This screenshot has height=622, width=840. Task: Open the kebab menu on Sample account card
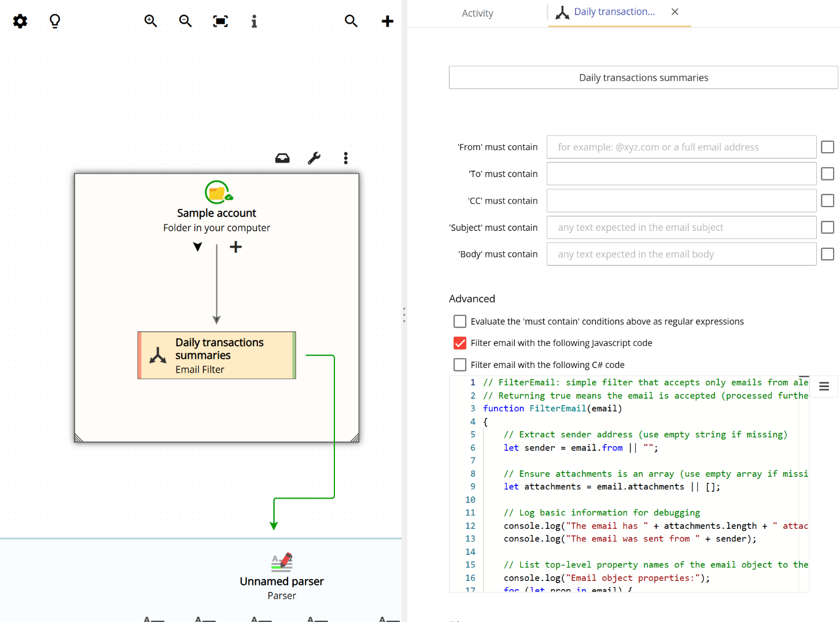345,157
